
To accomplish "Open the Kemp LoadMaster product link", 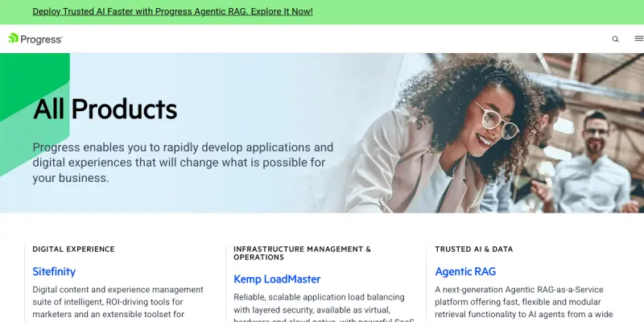I will (x=277, y=279).
